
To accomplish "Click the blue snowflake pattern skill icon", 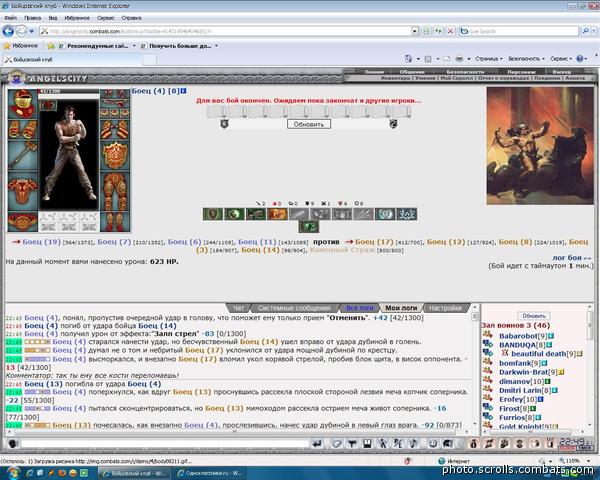I will pos(407,214).
